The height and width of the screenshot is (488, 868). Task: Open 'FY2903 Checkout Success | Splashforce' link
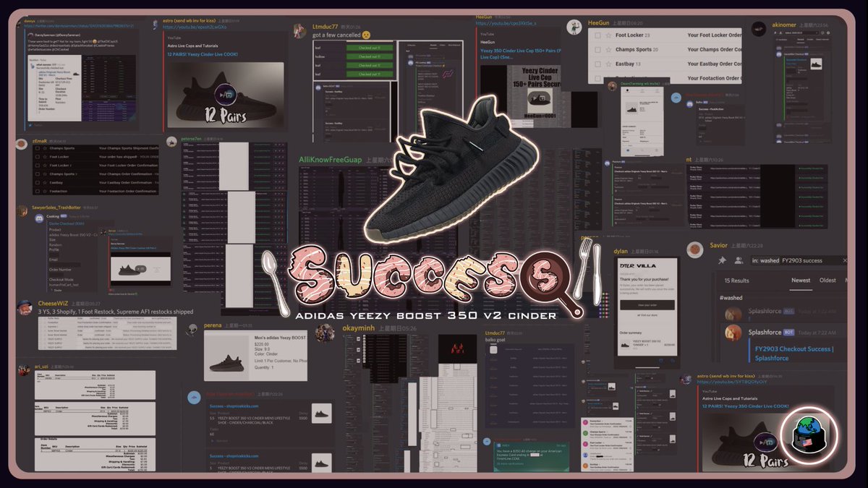click(794, 354)
